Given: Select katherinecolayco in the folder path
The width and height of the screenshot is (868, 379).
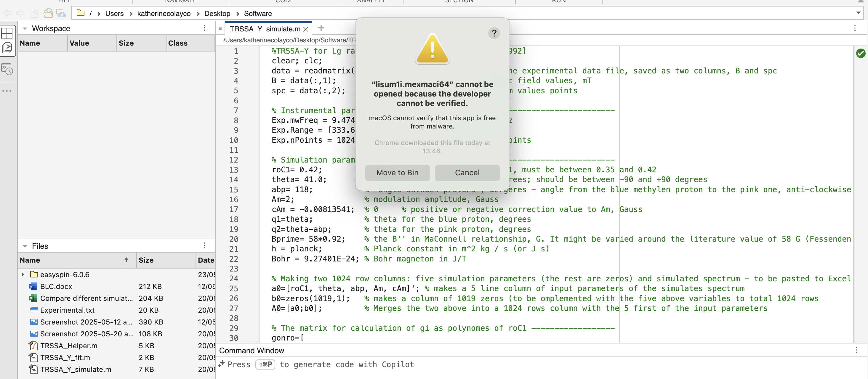Looking at the screenshot, I should click(x=164, y=14).
